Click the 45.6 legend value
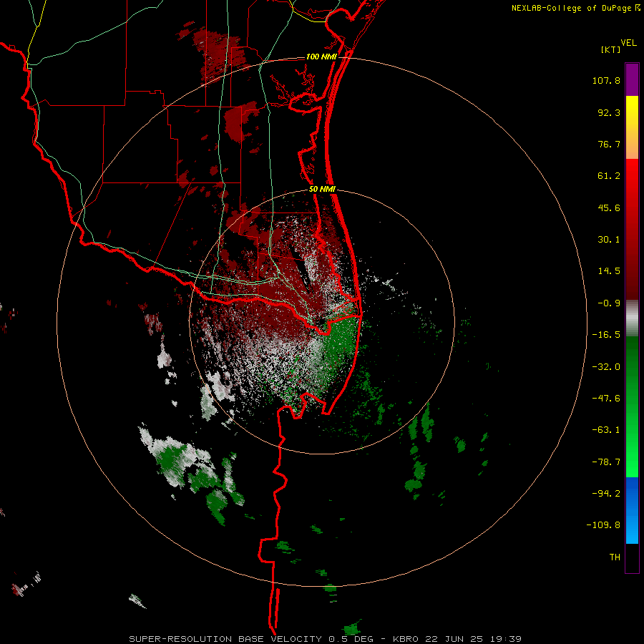Screen dimensions: 644x644 (609, 208)
